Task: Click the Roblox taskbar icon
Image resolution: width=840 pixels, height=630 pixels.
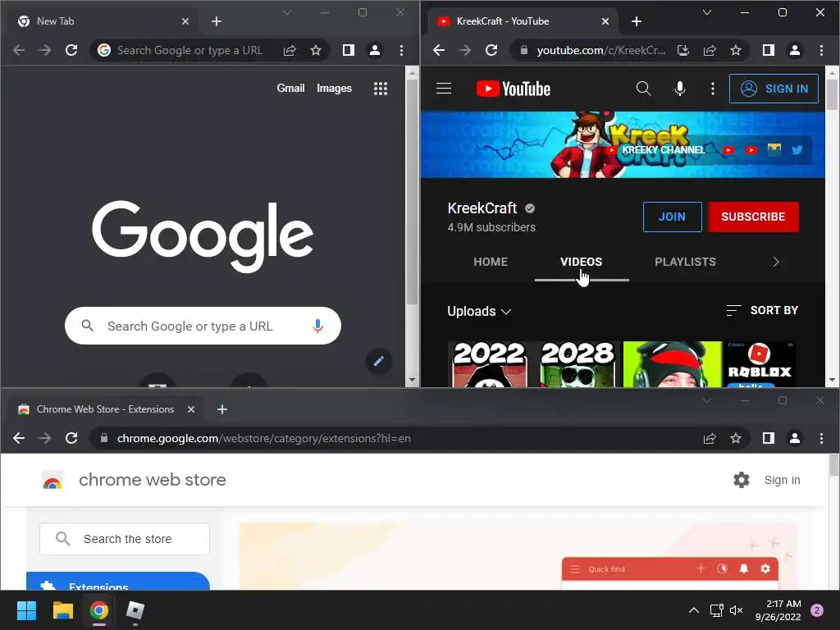Action: pos(135,610)
